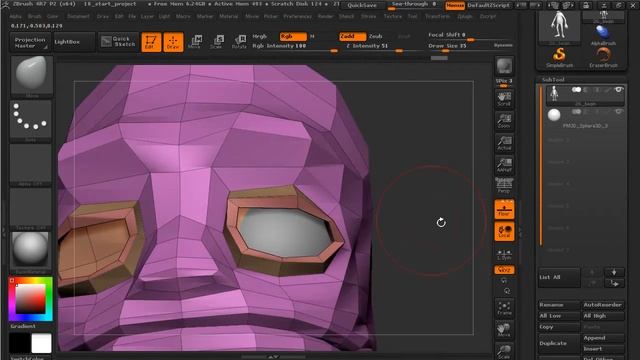Click the Append subtool button
This screenshot has height=360, width=640.
[603, 338]
